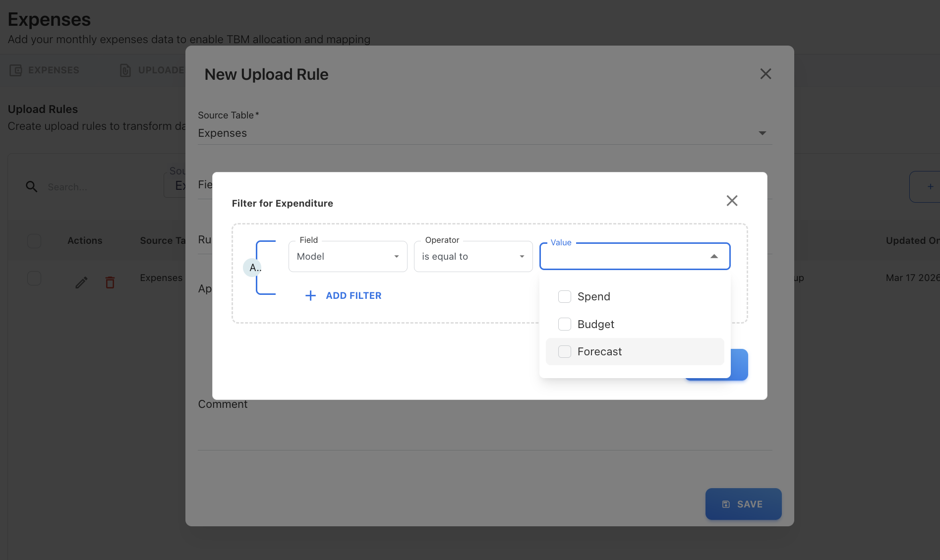Click the plus icon beside Add Filter

[310, 296]
